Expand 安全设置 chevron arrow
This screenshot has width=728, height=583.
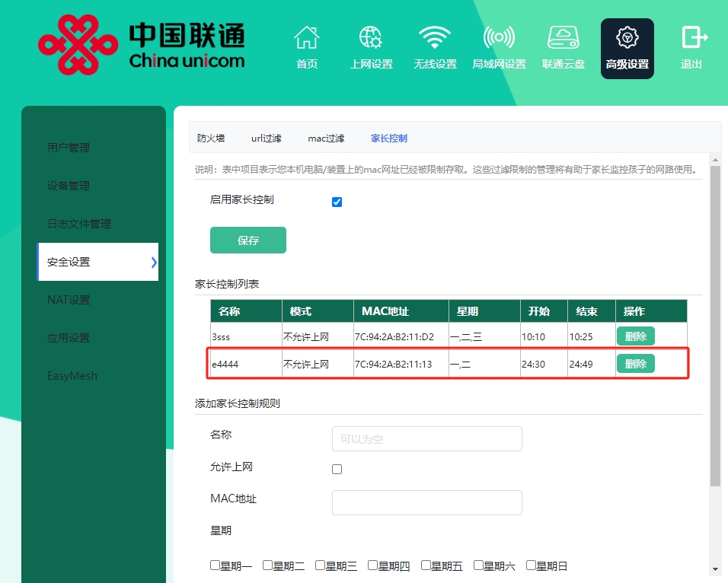pos(154,263)
